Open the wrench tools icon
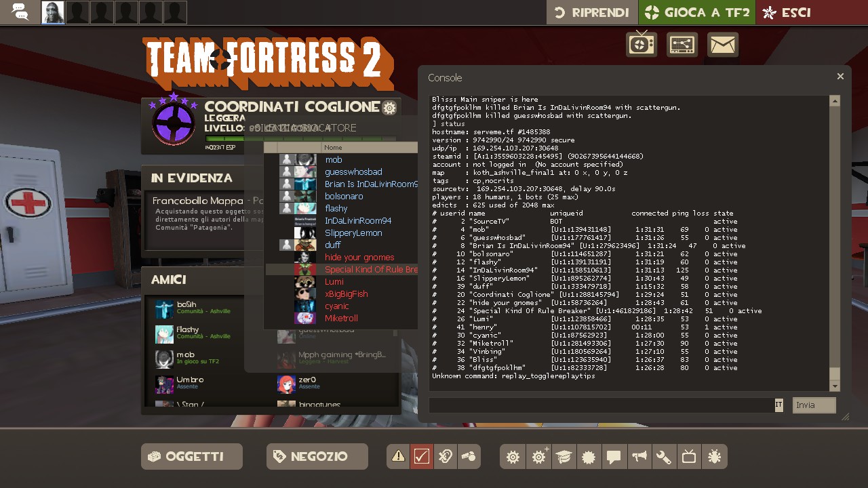Screen dimensions: 868x488 pos(663,457)
